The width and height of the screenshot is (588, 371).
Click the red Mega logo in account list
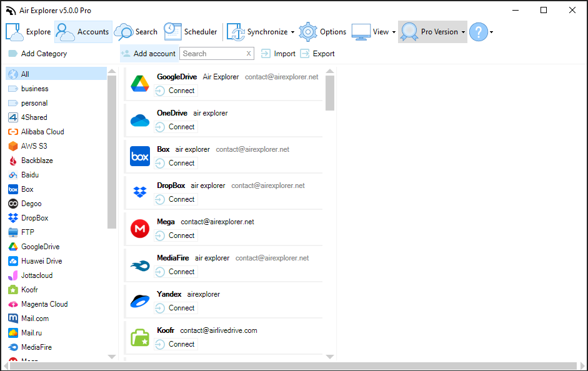click(x=140, y=229)
